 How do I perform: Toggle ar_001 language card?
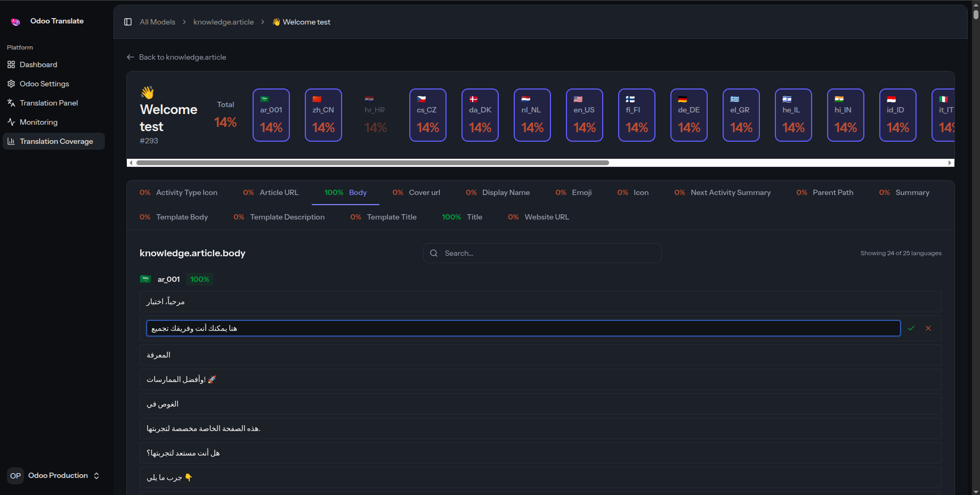click(271, 115)
